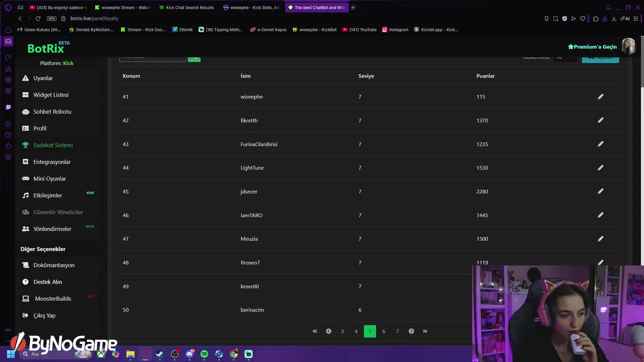Open OBS Studio from taskbar
644x362 pixels.
point(175,354)
